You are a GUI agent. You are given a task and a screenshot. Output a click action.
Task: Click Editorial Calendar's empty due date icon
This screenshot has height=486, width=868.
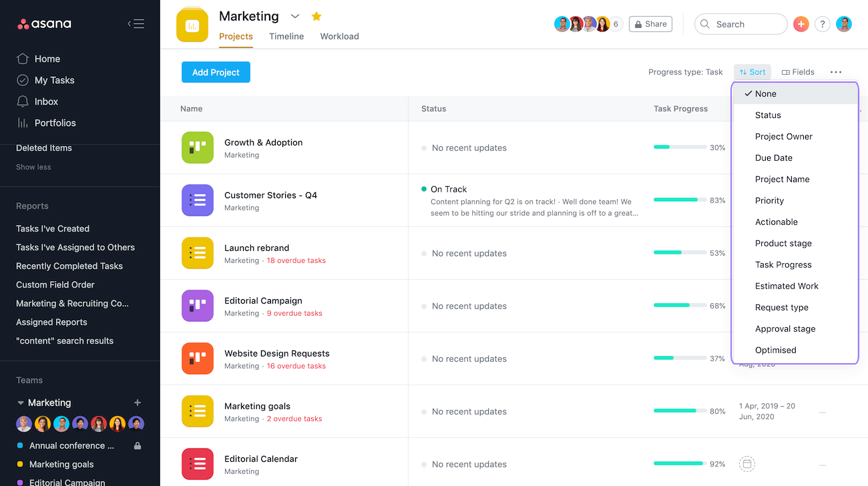[747, 464]
